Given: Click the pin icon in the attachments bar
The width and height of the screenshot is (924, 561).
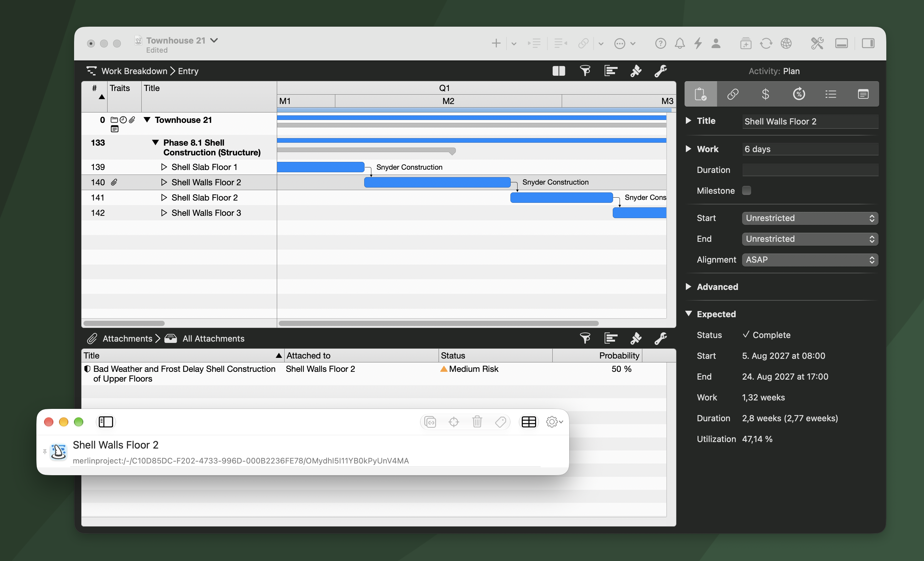Looking at the screenshot, I should click(x=635, y=338).
